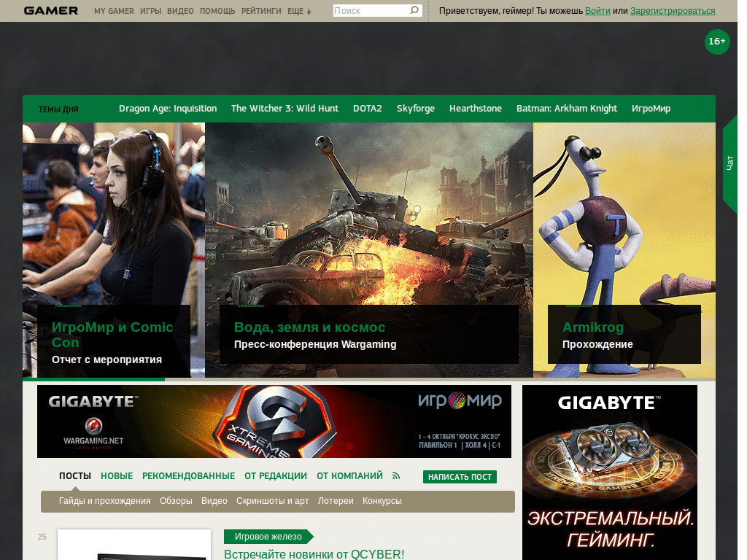Open Batman: Arkham Knight topic

click(566, 109)
